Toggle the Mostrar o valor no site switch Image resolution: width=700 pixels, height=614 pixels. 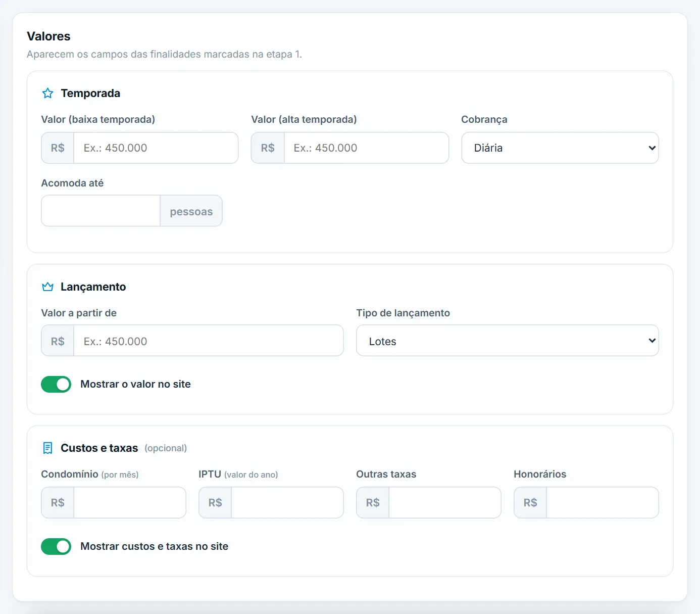[x=56, y=384]
